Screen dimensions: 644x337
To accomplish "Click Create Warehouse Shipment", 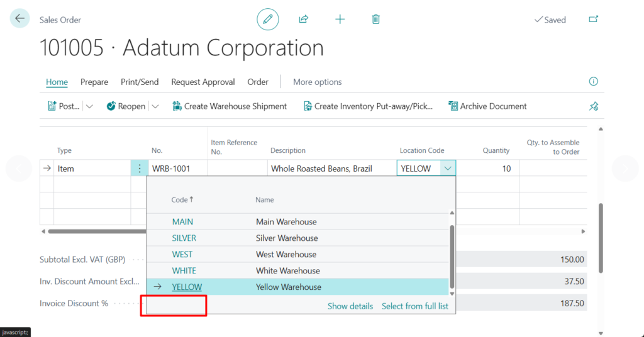I will coord(230,106).
